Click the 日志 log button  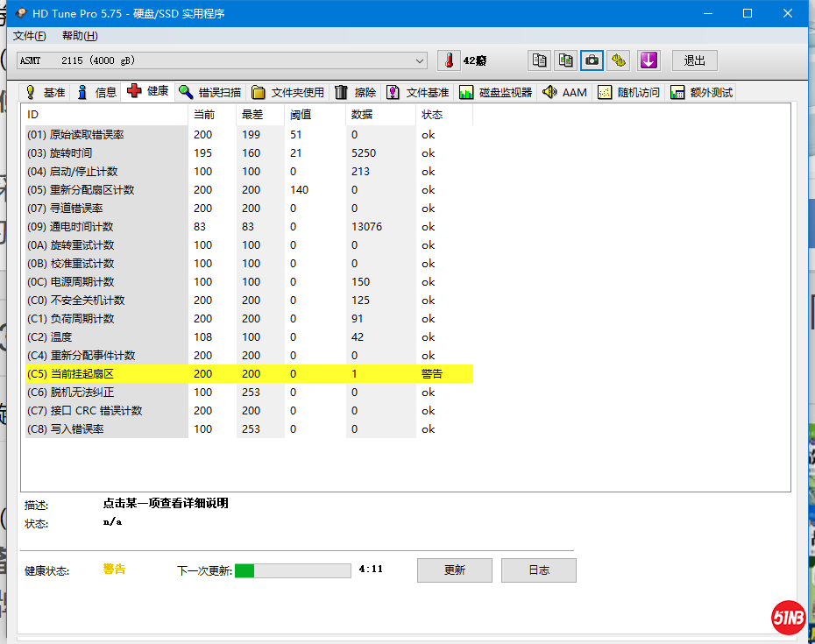[x=538, y=570]
